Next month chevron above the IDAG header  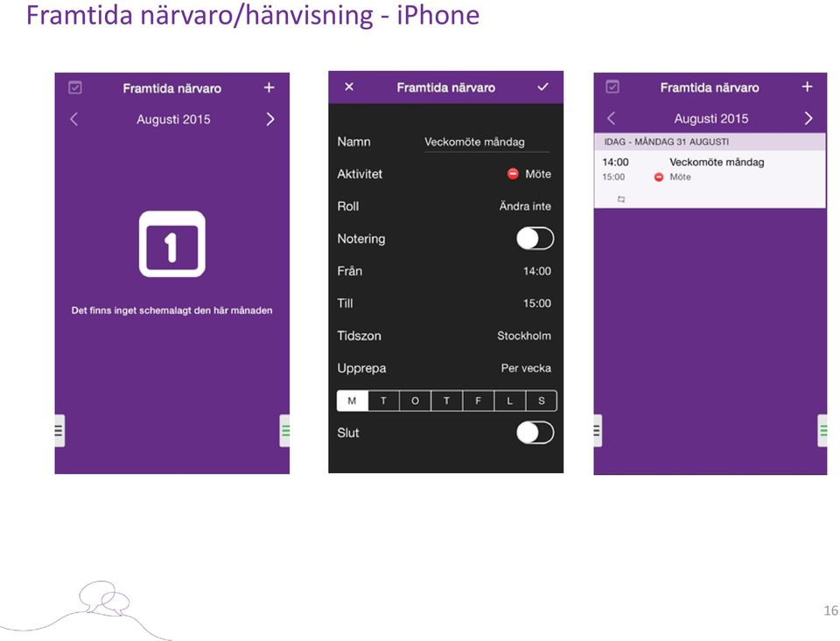(808, 118)
